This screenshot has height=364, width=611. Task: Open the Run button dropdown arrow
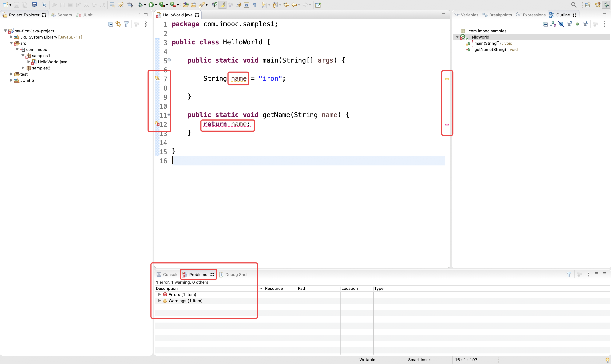(x=156, y=5)
